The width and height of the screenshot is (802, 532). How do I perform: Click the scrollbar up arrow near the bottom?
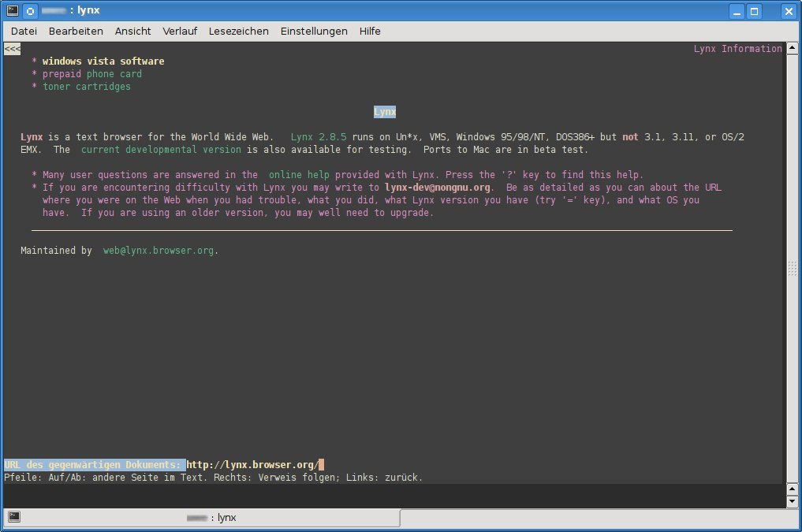click(x=793, y=489)
